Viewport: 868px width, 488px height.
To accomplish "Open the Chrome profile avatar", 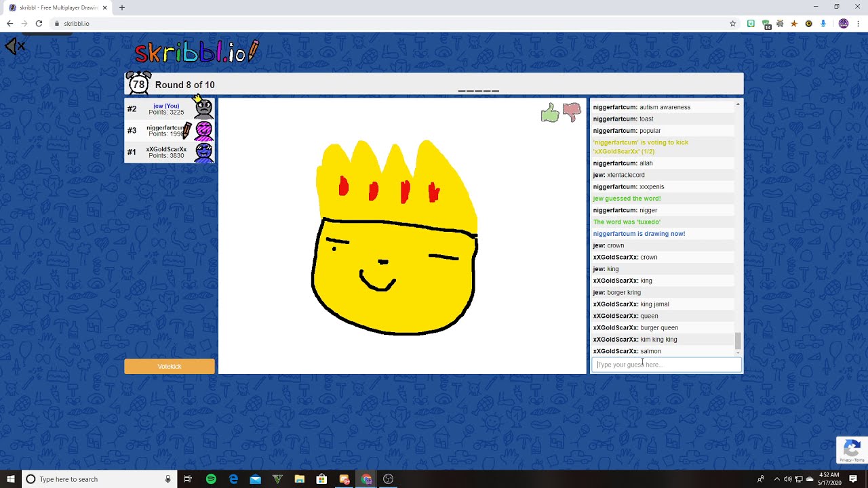I will tap(844, 24).
